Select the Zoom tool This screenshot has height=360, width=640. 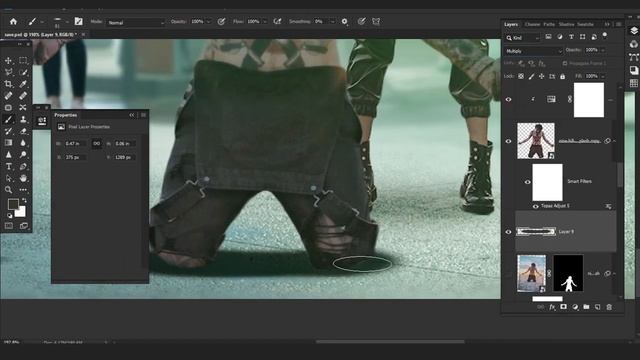[x=8, y=190]
